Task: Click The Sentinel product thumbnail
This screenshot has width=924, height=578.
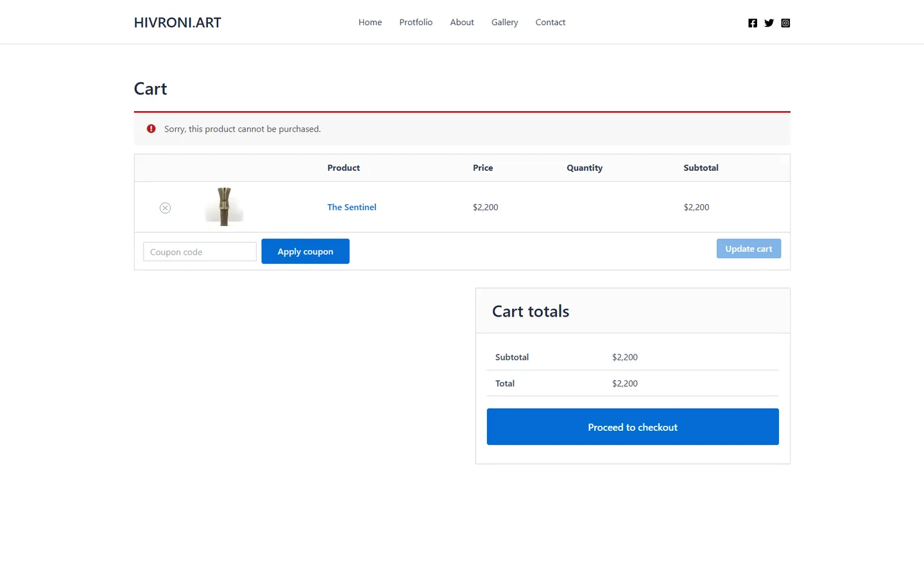Action: pos(224,207)
